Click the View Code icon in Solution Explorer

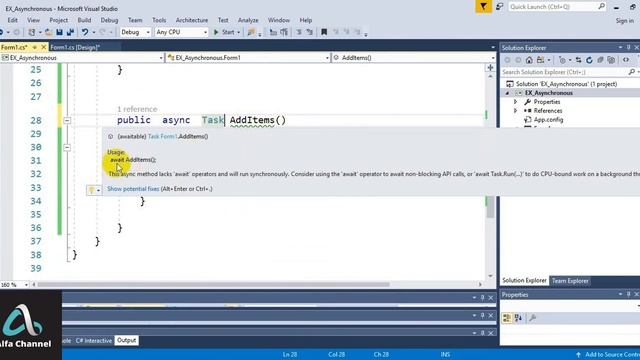click(x=626, y=60)
